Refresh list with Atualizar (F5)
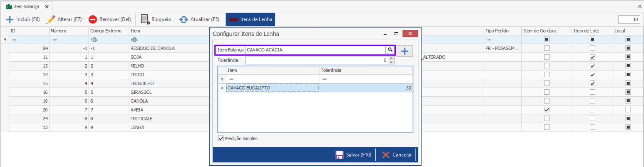 199,19
